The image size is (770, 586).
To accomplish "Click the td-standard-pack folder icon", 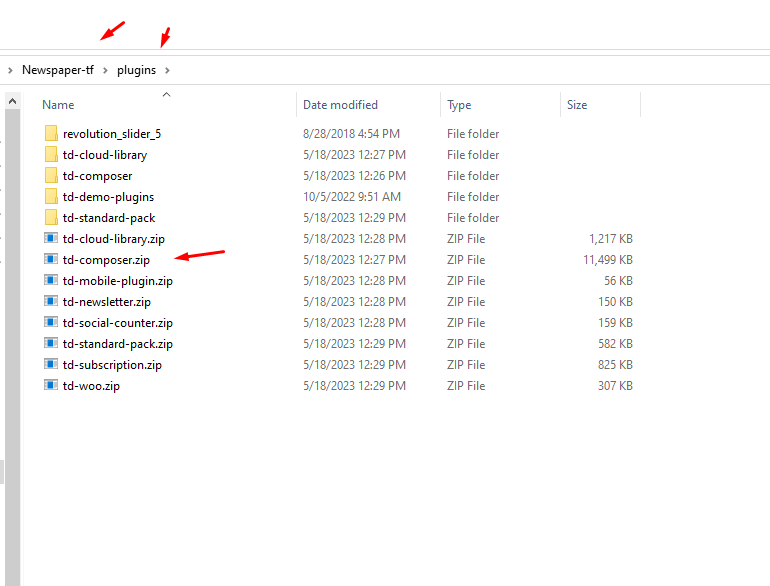I will [52, 218].
